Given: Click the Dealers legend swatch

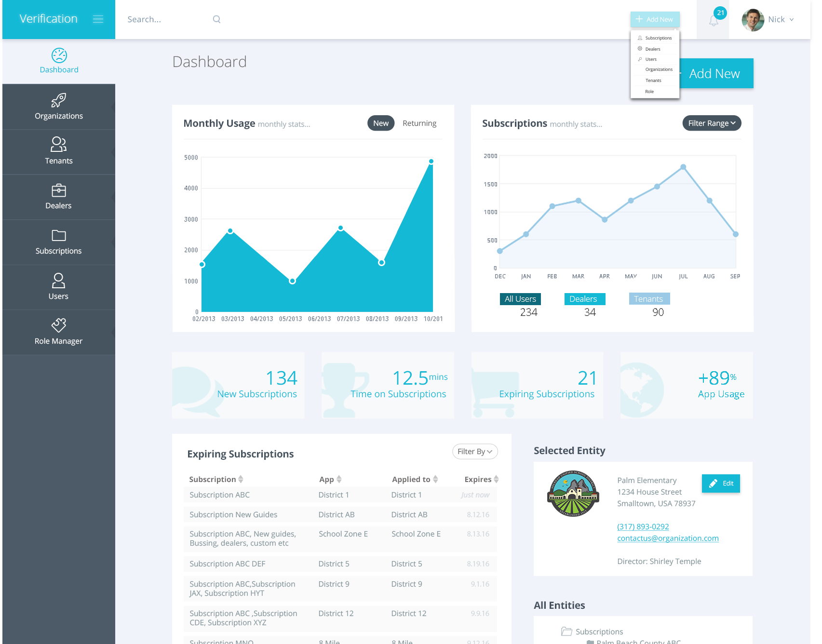Looking at the screenshot, I should [585, 299].
